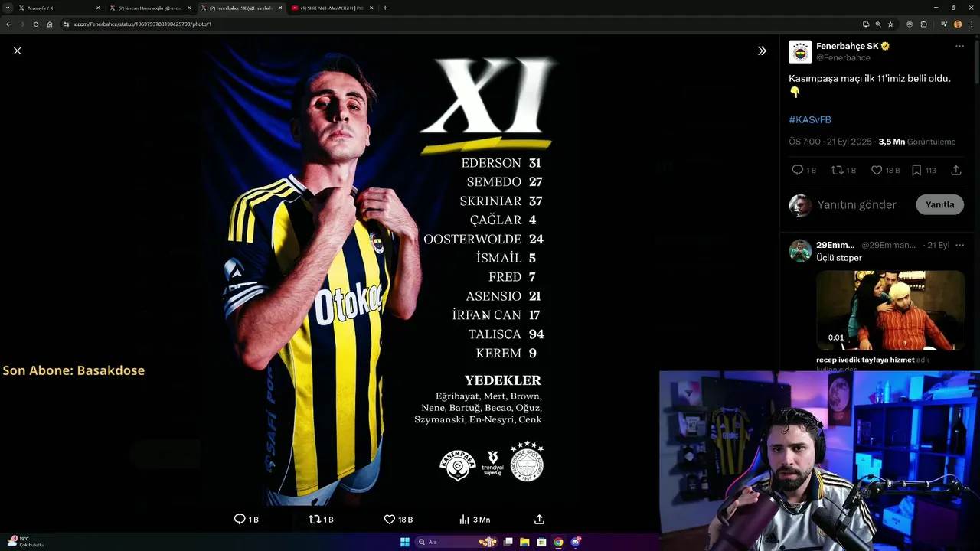Click the reply icon under the photo
980x551 pixels.
(240, 519)
